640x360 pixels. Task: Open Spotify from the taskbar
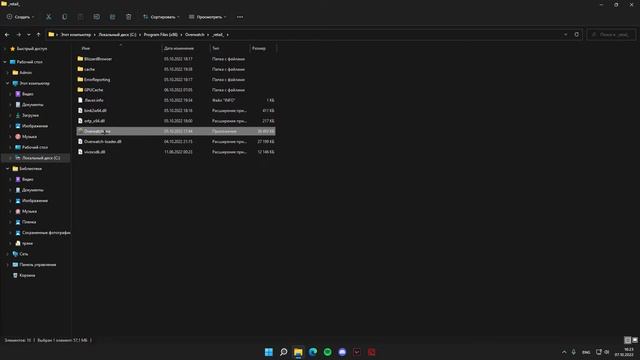tap(327, 352)
